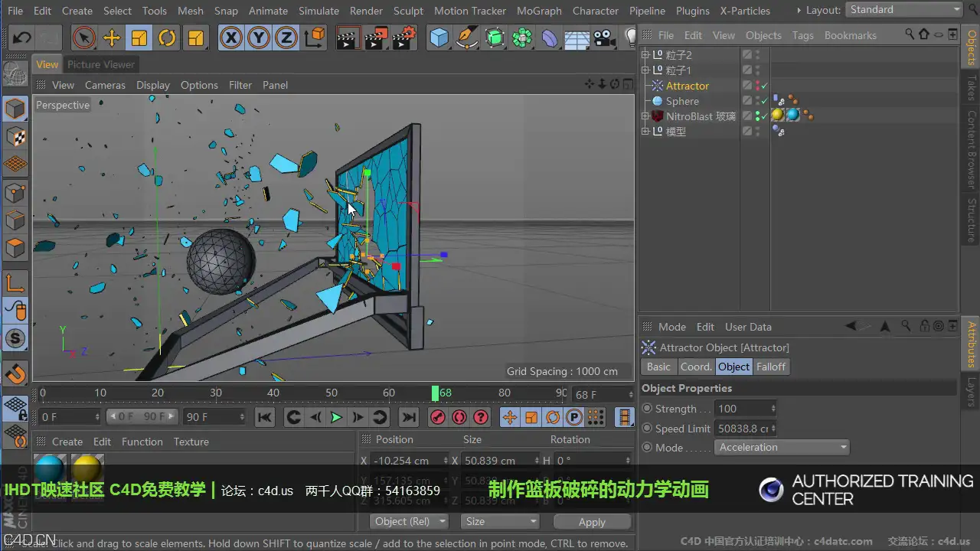Play the animation forwards
The image size is (980, 551).
tap(336, 417)
